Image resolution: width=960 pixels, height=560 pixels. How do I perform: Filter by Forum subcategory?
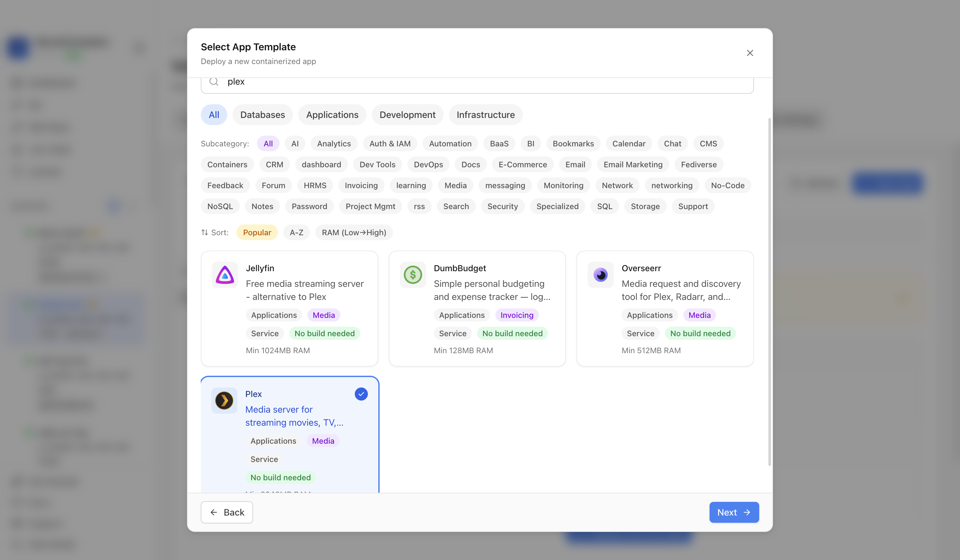273,185
